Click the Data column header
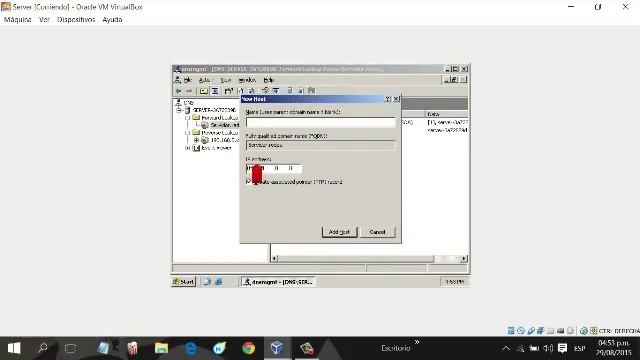The width and height of the screenshot is (640, 360). (x=447, y=114)
